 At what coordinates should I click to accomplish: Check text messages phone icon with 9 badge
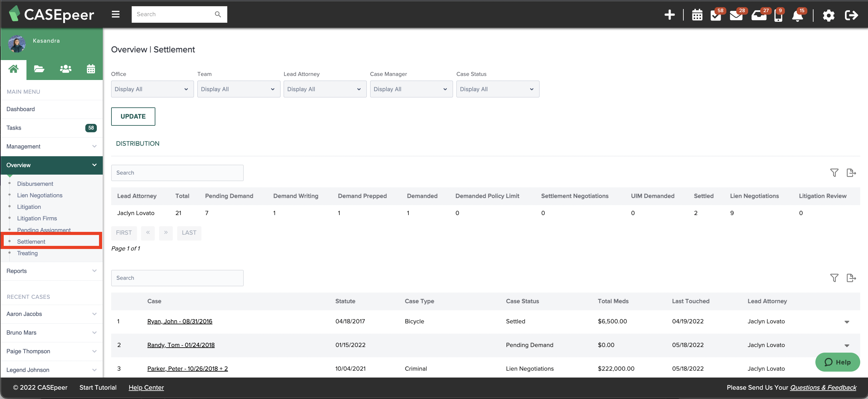pyautogui.click(x=778, y=16)
